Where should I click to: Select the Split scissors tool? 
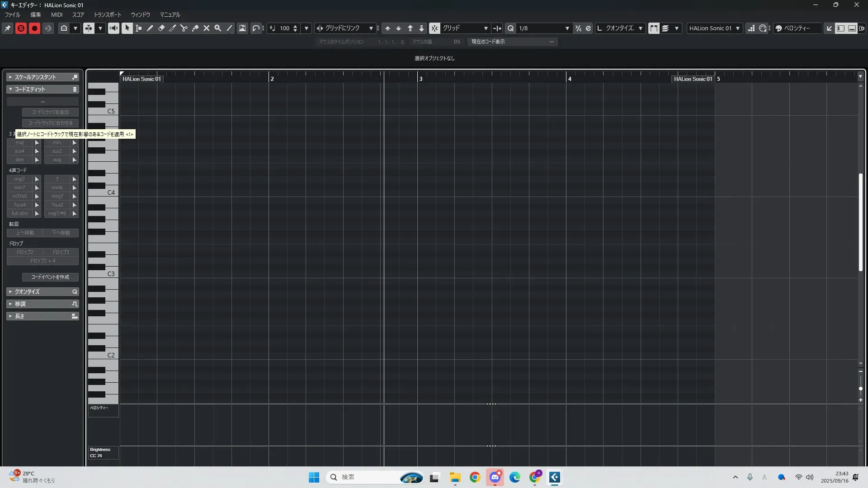coord(184,28)
